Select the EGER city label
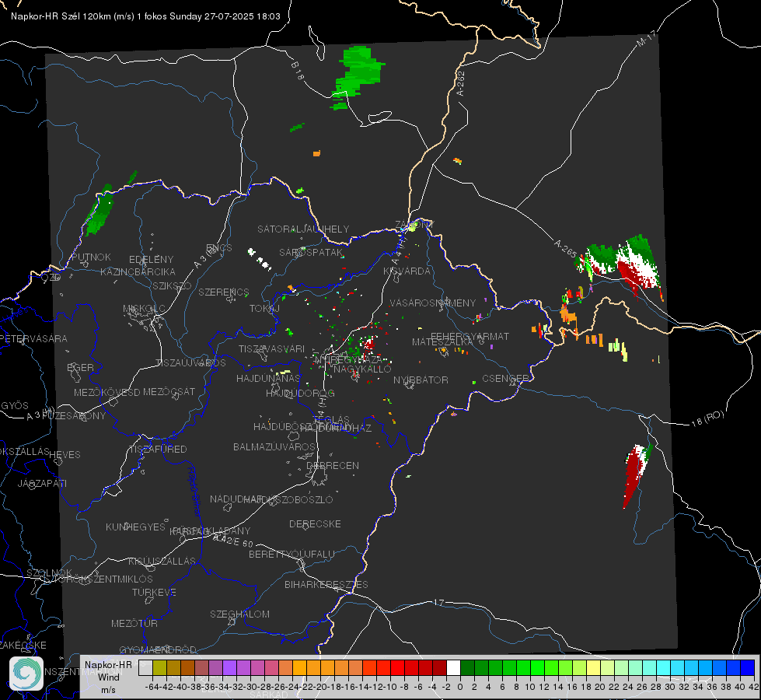The height and width of the screenshot is (700, 761). click(80, 368)
